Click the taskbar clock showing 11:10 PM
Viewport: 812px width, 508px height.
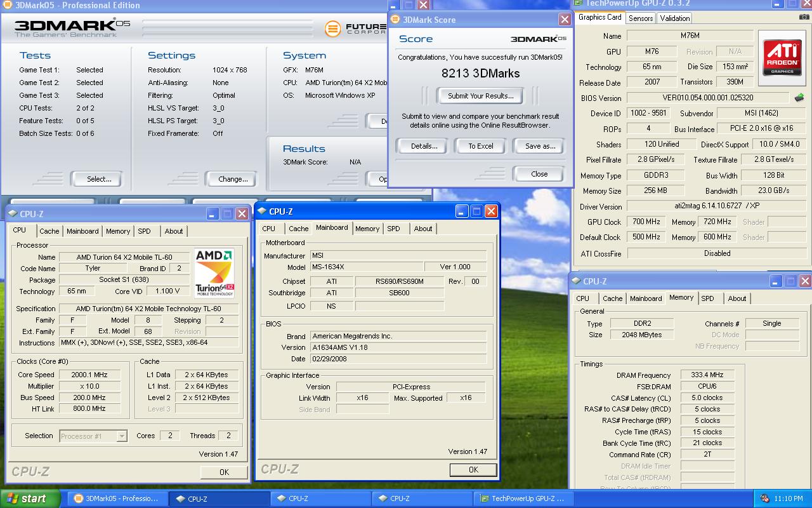[789, 499]
